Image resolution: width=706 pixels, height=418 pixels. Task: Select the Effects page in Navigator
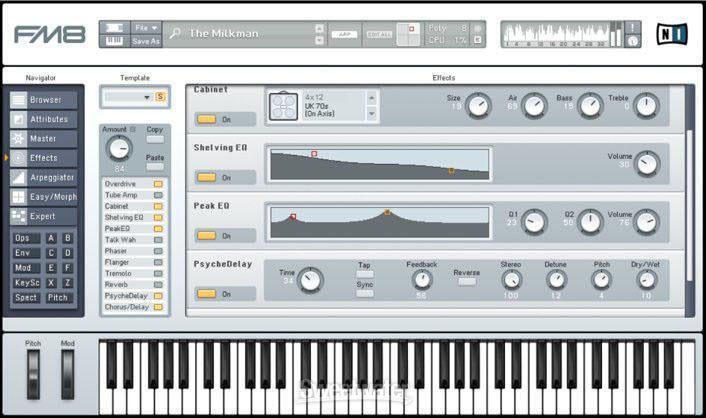click(x=43, y=158)
